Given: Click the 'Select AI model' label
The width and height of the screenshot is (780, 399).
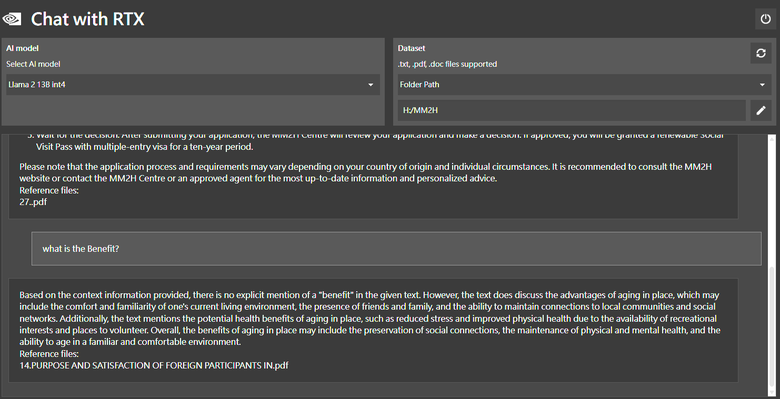Looking at the screenshot, I should click(x=33, y=64).
